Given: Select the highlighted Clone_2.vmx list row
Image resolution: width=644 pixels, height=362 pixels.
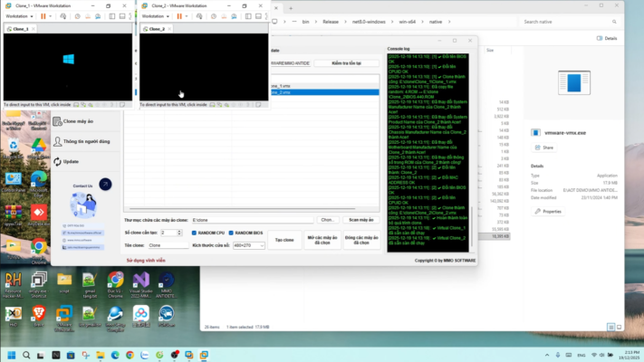Looking at the screenshot, I should pos(324,92).
